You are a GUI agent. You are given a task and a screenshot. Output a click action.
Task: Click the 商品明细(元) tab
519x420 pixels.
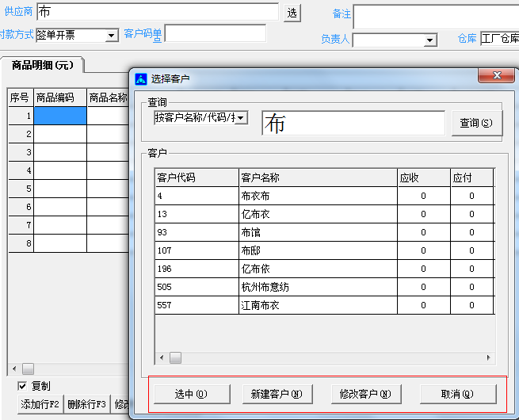(x=42, y=65)
